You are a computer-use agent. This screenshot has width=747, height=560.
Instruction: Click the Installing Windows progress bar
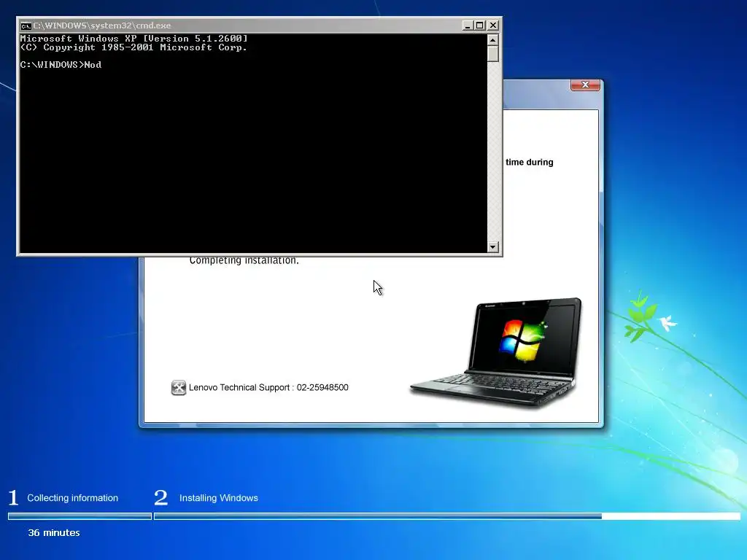(x=447, y=516)
